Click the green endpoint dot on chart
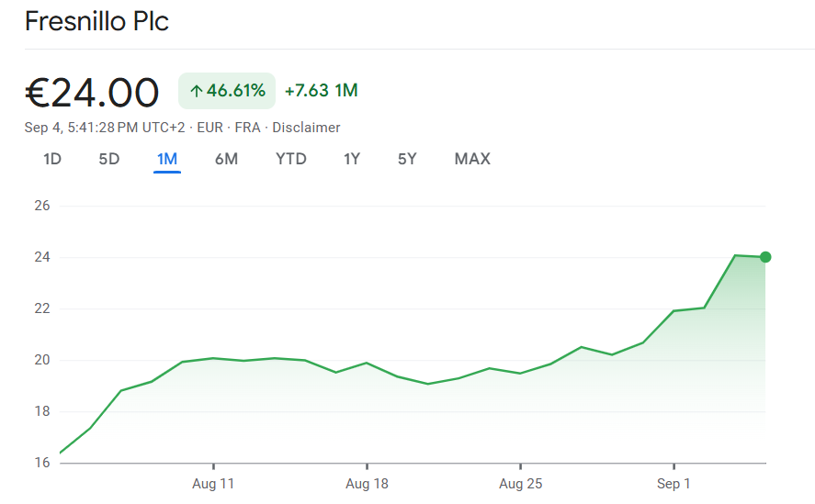The width and height of the screenshot is (815, 504). (765, 257)
